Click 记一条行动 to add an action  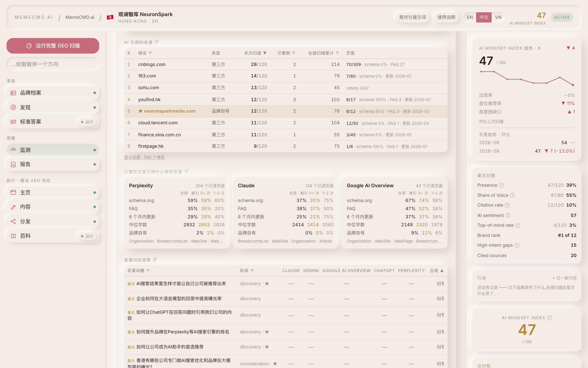[x=564, y=278]
